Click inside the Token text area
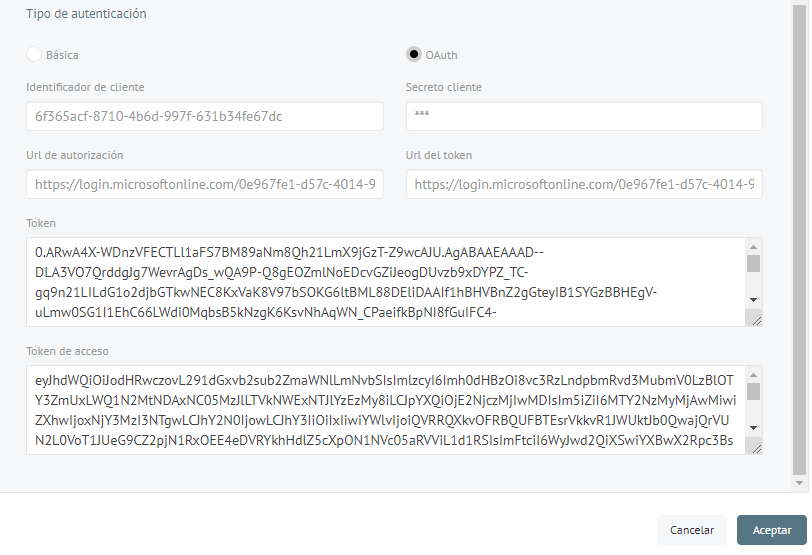Viewport: 812px width, 555px height. pyautogui.click(x=386, y=282)
